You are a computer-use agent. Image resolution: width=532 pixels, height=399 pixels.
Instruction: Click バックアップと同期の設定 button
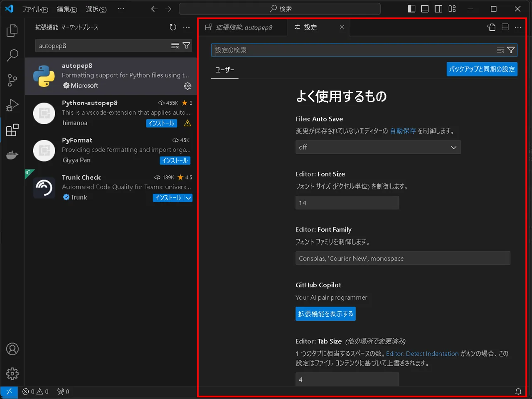482,69
